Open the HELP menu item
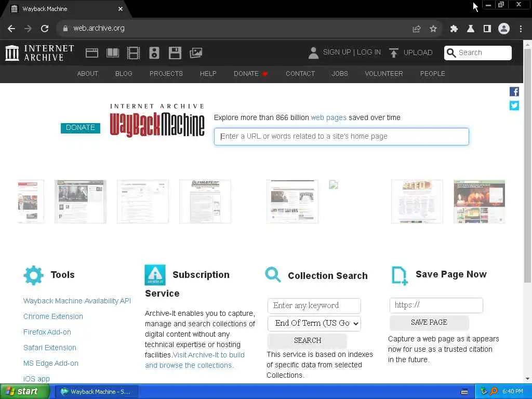The height and width of the screenshot is (399, 532). pos(208,74)
